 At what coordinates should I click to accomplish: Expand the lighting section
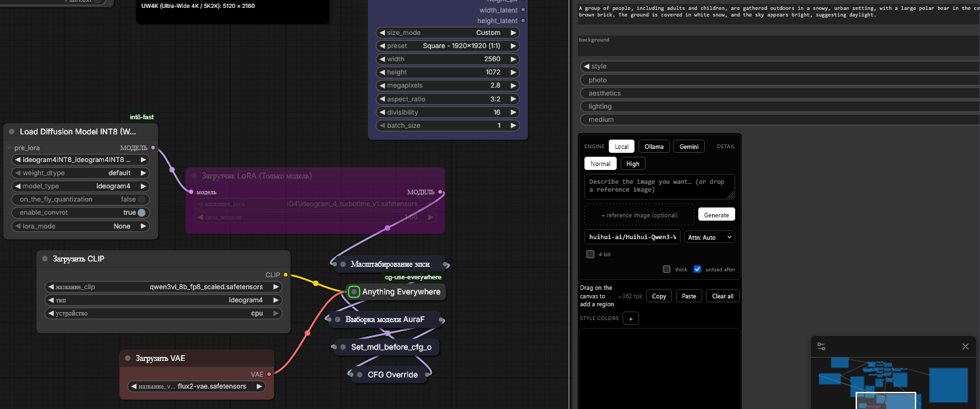[x=780, y=106]
